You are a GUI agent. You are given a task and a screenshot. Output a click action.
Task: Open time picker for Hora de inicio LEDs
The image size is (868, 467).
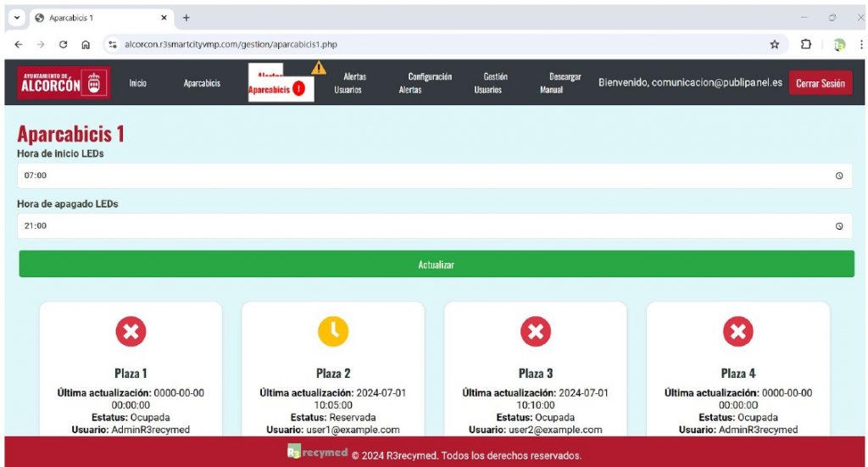click(838, 175)
